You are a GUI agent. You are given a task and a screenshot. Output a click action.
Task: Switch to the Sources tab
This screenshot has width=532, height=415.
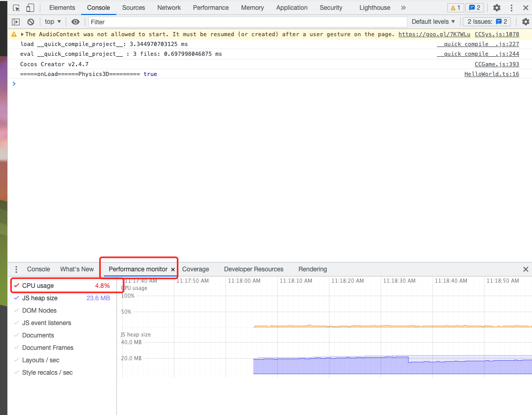(133, 8)
